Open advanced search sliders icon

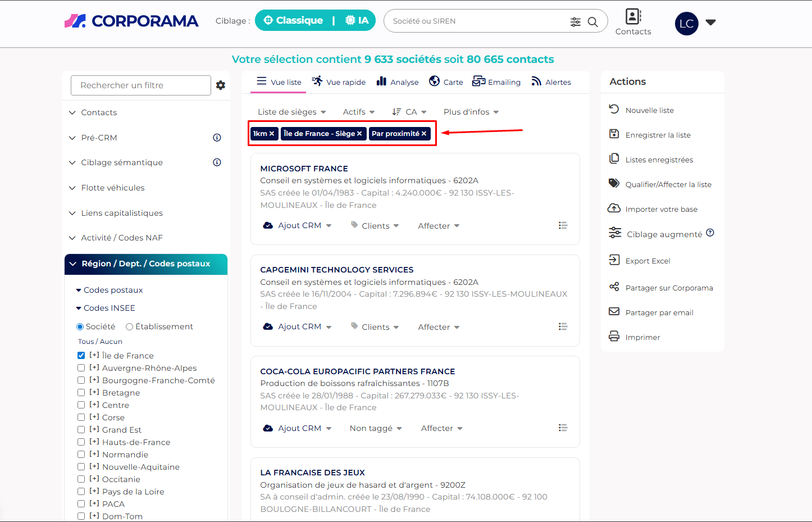(x=576, y=22)
